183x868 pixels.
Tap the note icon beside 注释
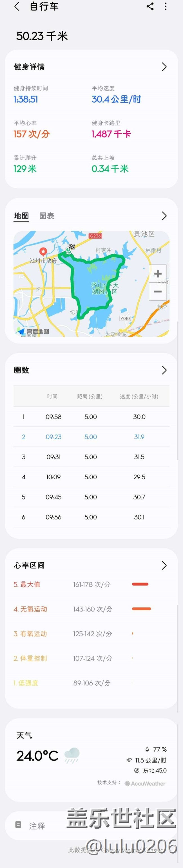click(19, 825)
